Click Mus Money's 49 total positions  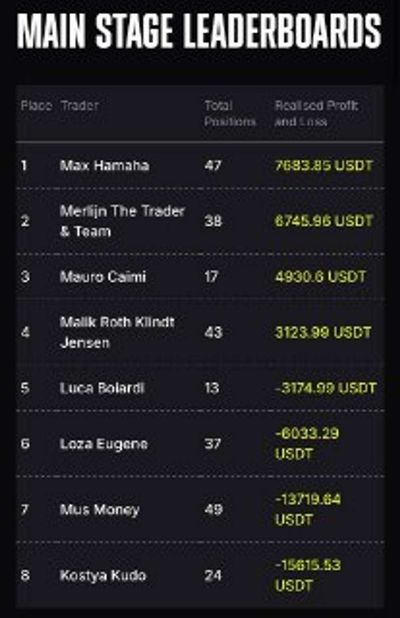coord(213,510)
